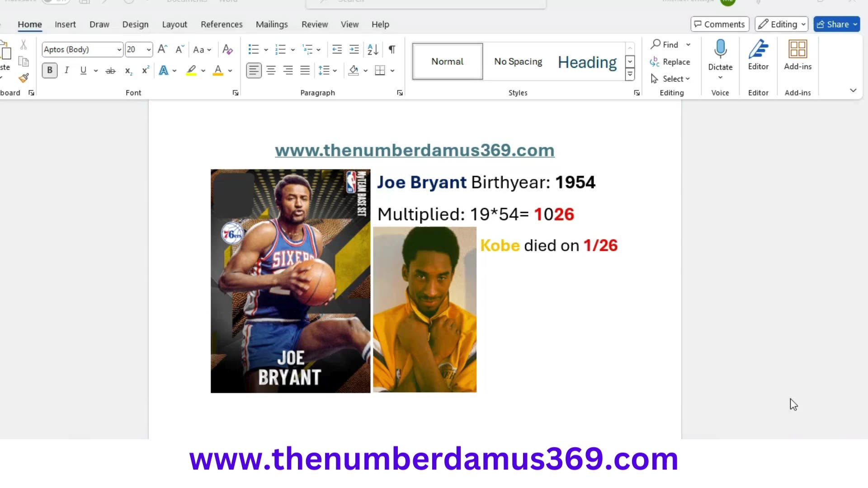Click the Cut (scissors) icon
The width and height of the screenshot is (868, 488).
point(24,45)
